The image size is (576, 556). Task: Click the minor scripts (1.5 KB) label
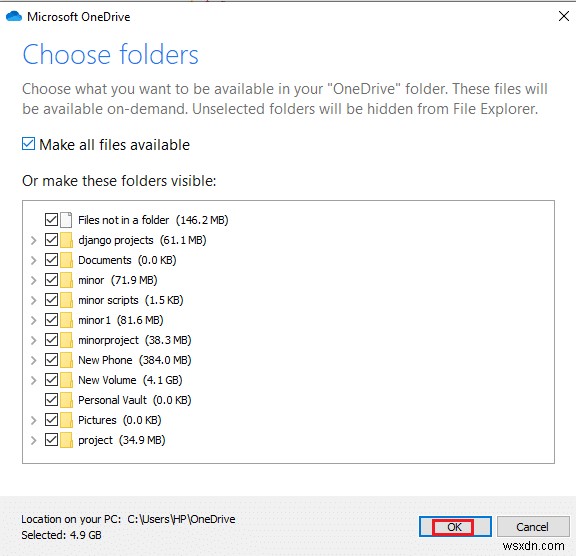tap(130, 300)
